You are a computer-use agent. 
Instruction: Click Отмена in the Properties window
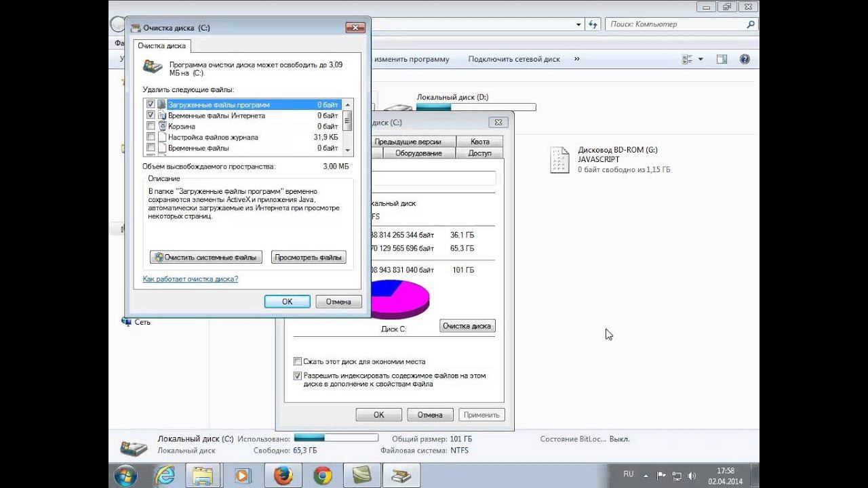[x=430, y=415]
